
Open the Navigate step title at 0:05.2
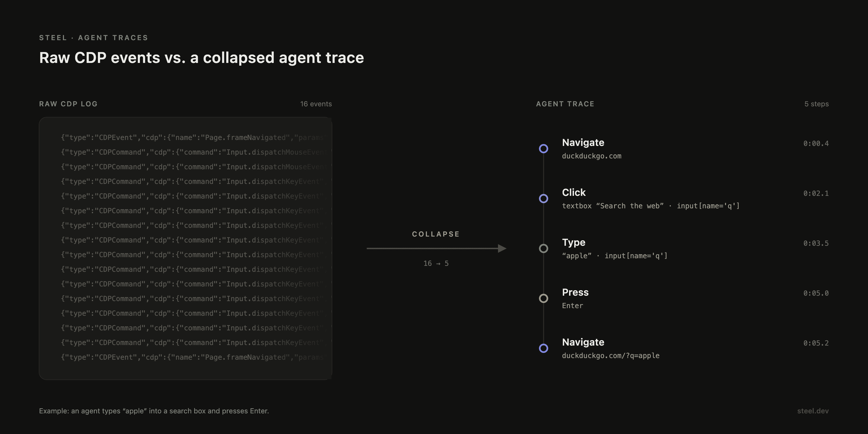tap(583, 342)
